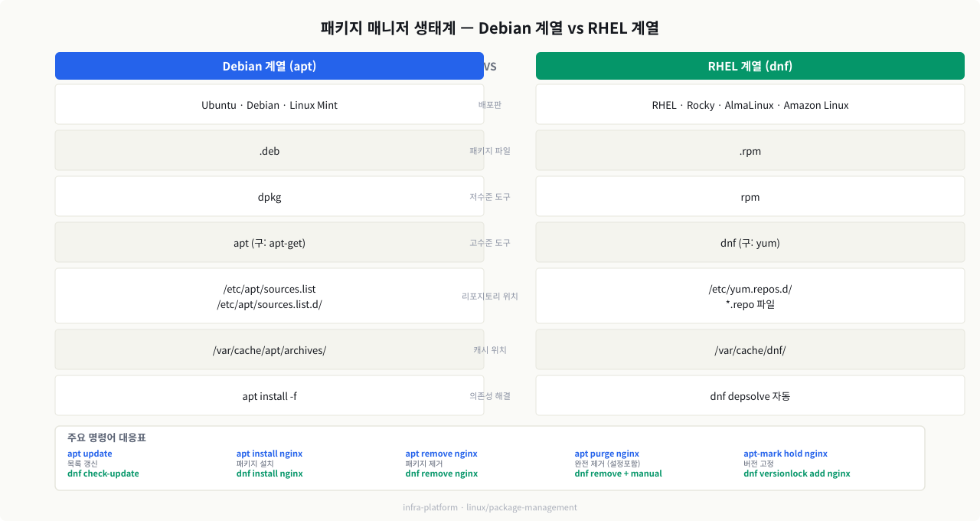Select the RHEL · Rocky · AlmaLinux · Amazon Linux cell
Image resolution: width=980 pixels, height=521 pixels.
(x=750, y=104)
